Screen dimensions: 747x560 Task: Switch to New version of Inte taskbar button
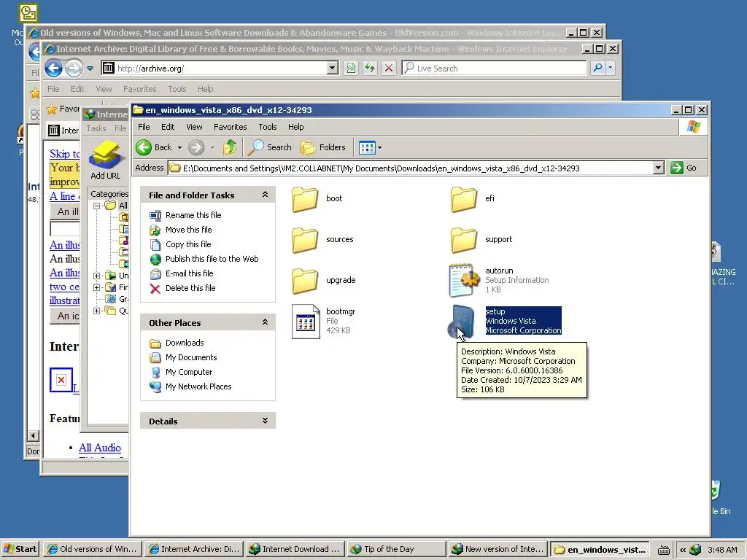497,549
